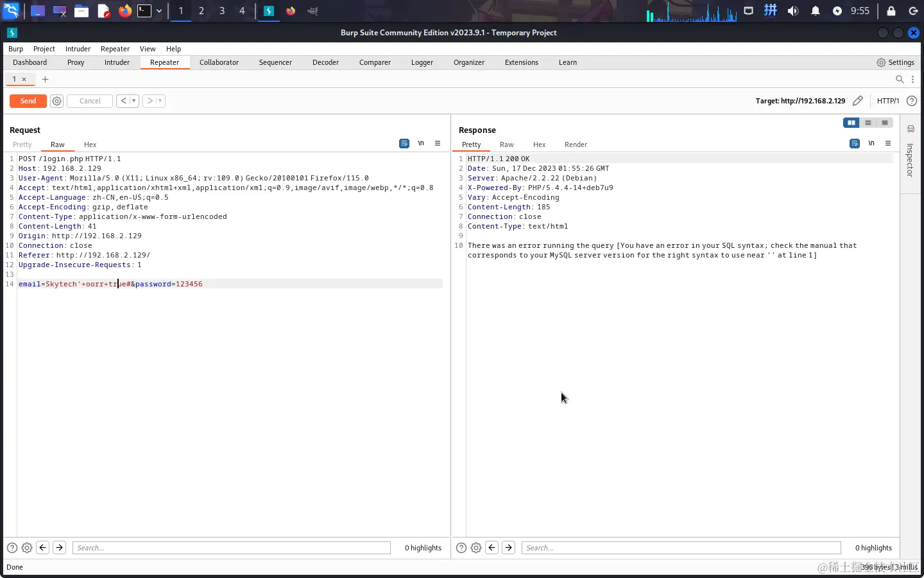Open Repeater help question mark icon
This screenshot has width=924, height=578.
[x=912, y=101]
